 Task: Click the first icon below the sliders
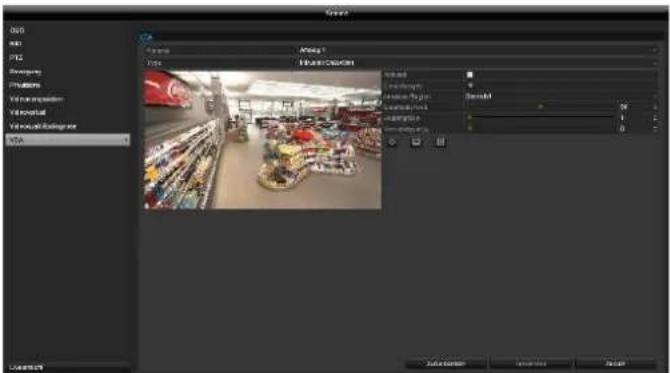coord(392,142)
